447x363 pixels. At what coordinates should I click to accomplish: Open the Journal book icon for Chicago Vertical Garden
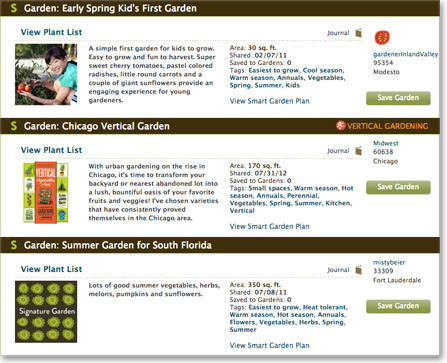coord(359,151)
